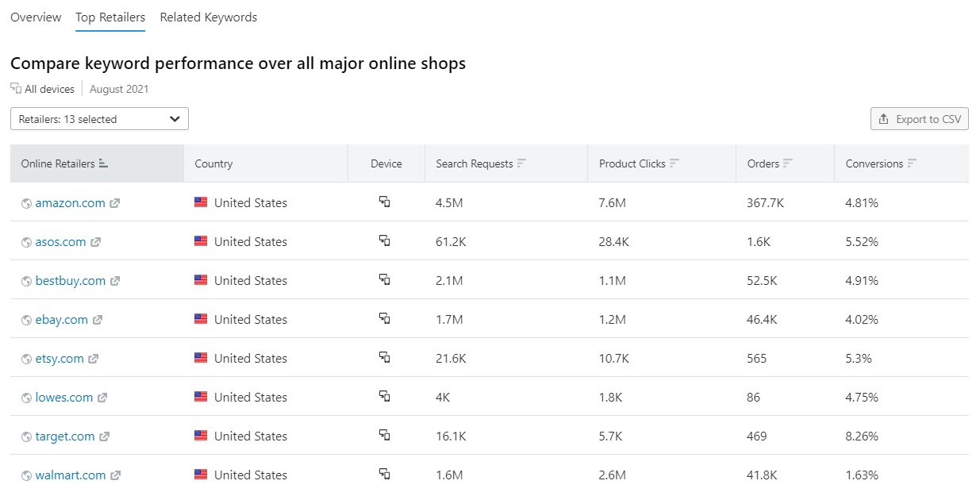Viewport: 980px width, 496px height.
Task: Sort table by Product Clicks icon
Action: pyautogui.click(x=674, y=163)
